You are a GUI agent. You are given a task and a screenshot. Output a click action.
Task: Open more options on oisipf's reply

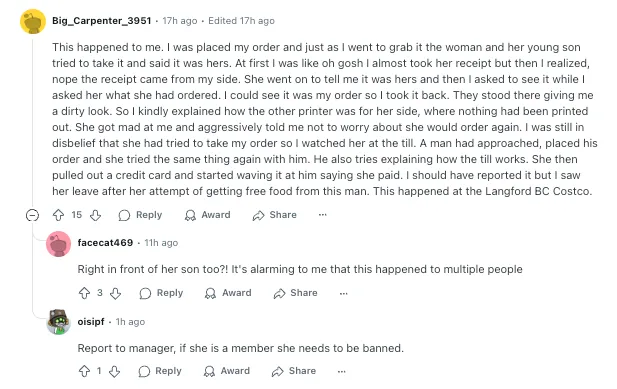coord(342,371)
